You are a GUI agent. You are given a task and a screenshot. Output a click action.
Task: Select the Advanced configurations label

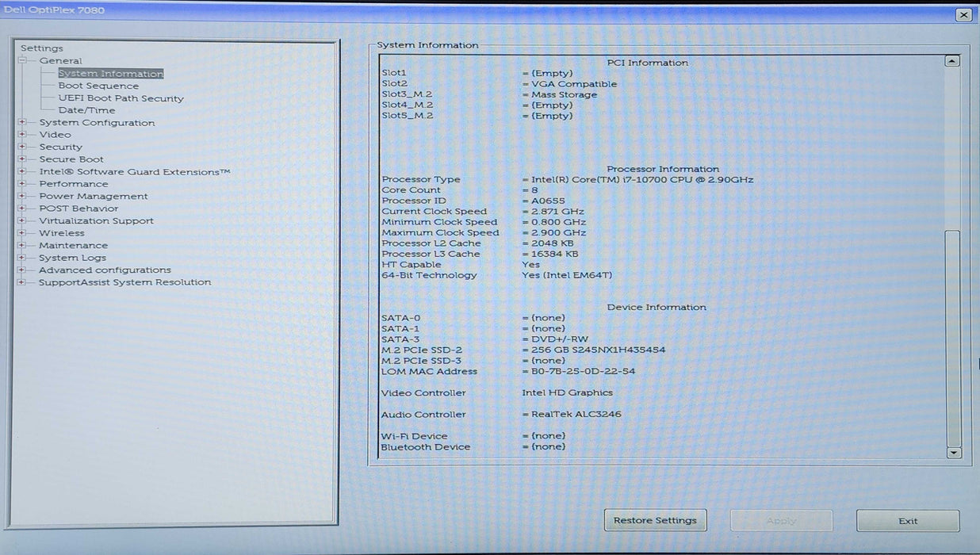pos(105,270)
